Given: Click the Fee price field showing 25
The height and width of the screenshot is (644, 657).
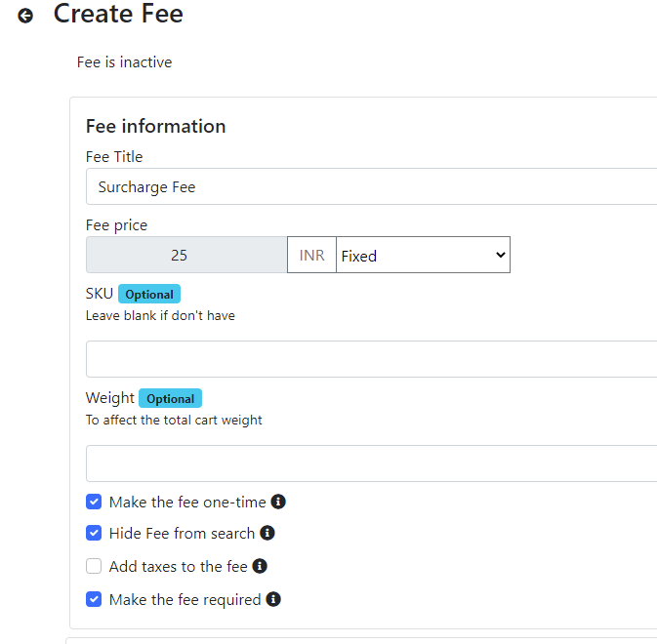Looking at the screenshot, I should pos(186,255).
